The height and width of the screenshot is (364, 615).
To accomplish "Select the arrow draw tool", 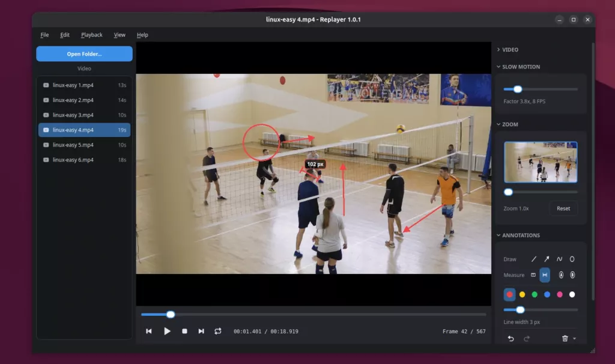I will (x=547, y=259).
